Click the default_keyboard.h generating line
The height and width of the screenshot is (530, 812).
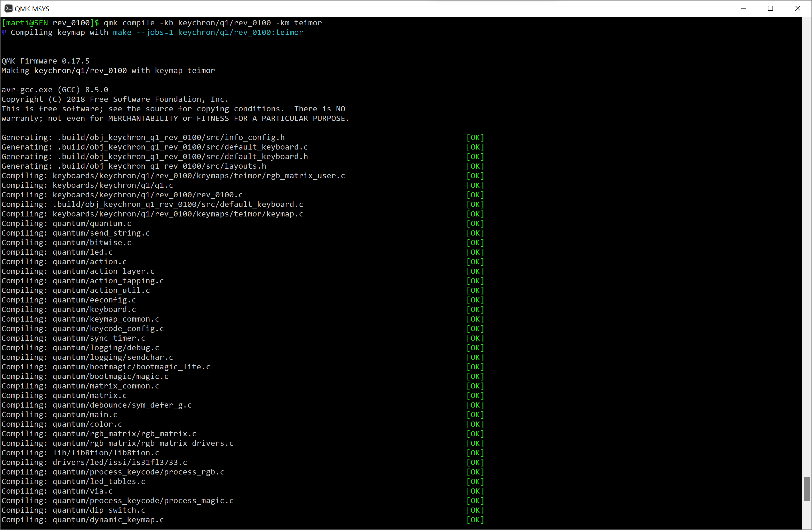(155, 157)
